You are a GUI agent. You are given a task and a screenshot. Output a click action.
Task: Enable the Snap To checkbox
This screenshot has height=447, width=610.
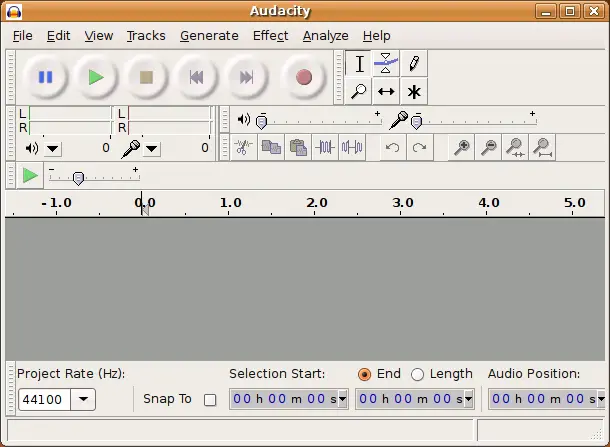click(x=210, y=399)
